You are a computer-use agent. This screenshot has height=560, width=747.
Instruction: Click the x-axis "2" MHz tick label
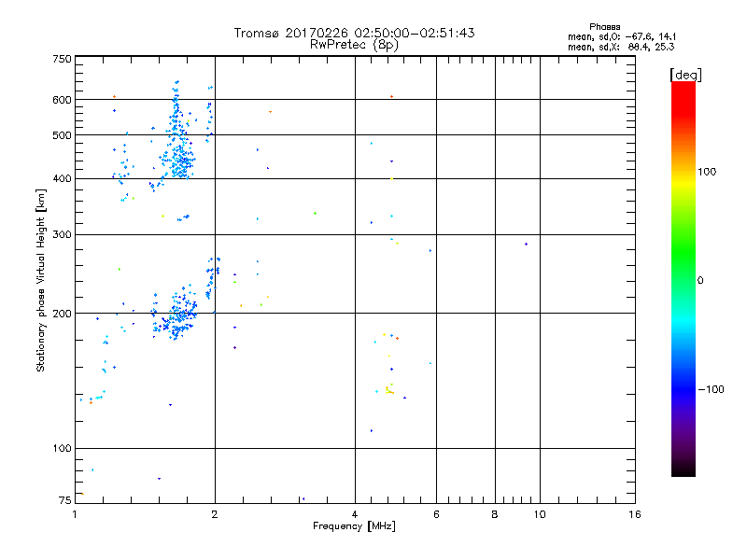click(215, 514)
